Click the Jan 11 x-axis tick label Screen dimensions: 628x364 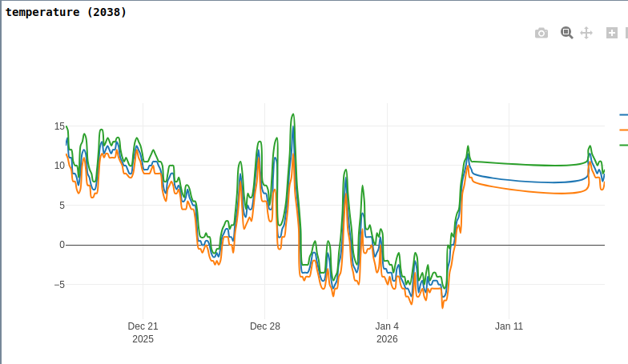pyautogui.click(x=509, y=326)
